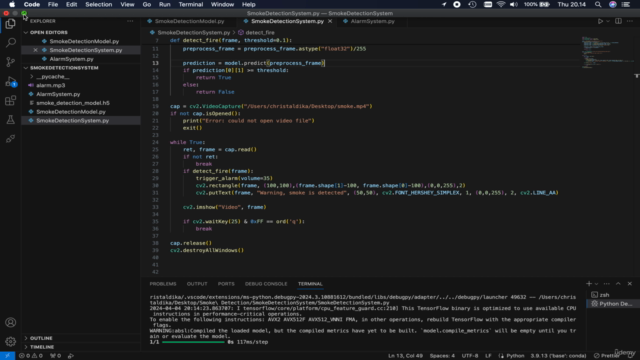
Task: Collapse the Open Editors section
Action: [x=49, y=32]
